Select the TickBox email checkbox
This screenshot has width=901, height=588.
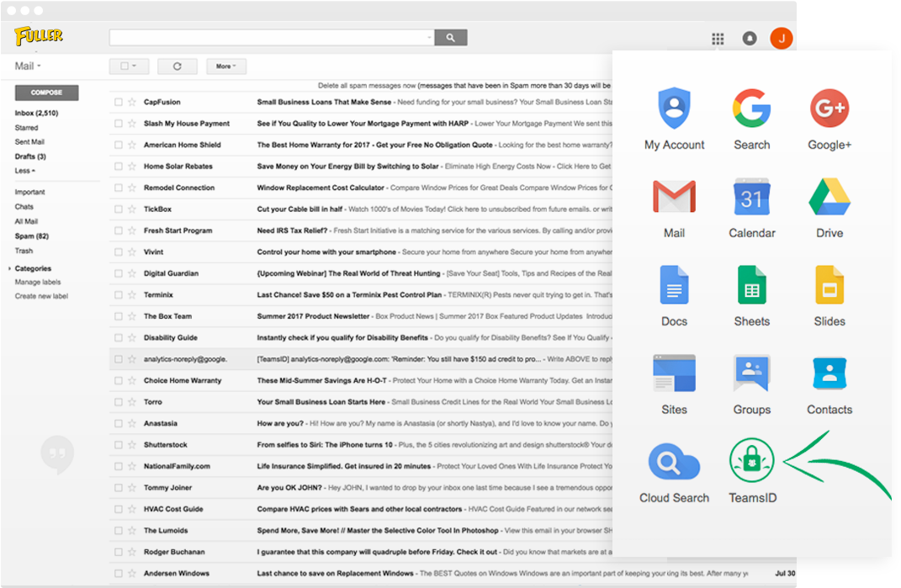point(119,209)
